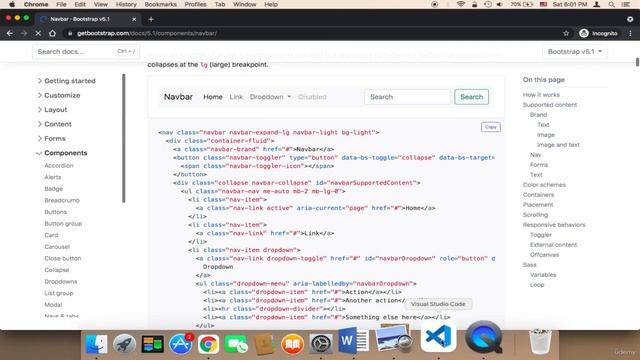This screenshot has height=360, width=640.
Task: Click the site lock icon in address bar
Action: (70, 33)
